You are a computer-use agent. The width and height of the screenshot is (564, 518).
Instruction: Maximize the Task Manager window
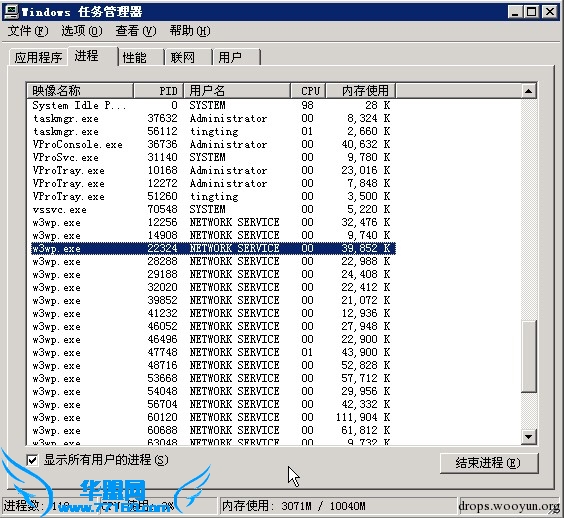pyautogui.click(x=531, y=12)
